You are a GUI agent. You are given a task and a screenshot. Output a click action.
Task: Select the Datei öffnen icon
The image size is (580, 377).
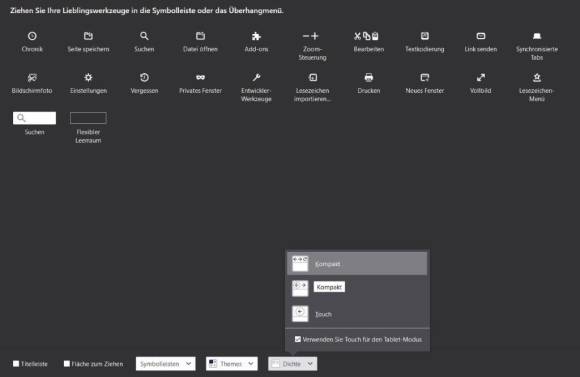[x=200, y=36]
